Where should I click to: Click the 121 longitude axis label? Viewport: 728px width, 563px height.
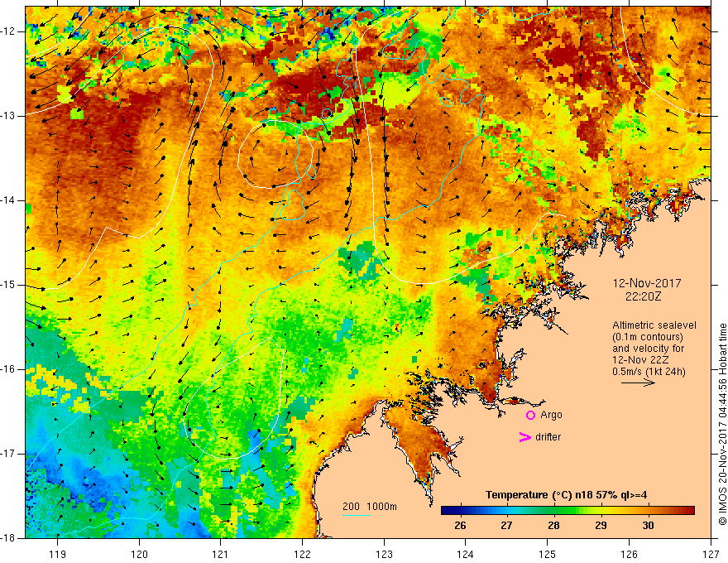(x=221, y=554)
